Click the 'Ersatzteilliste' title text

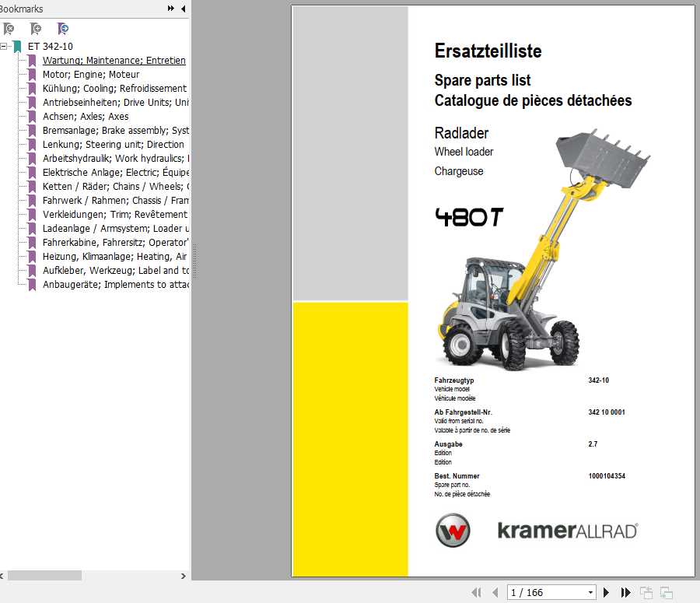coord(488,51)
